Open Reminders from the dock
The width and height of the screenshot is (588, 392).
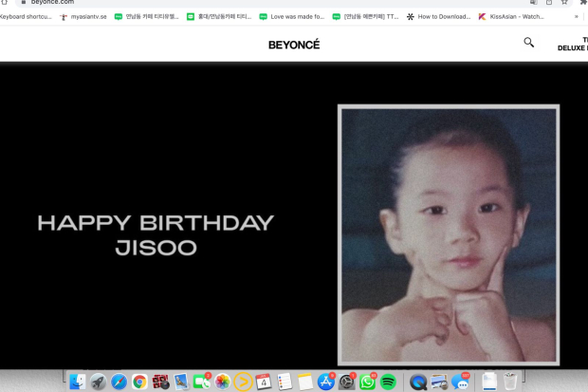click(x=285, y=382)
